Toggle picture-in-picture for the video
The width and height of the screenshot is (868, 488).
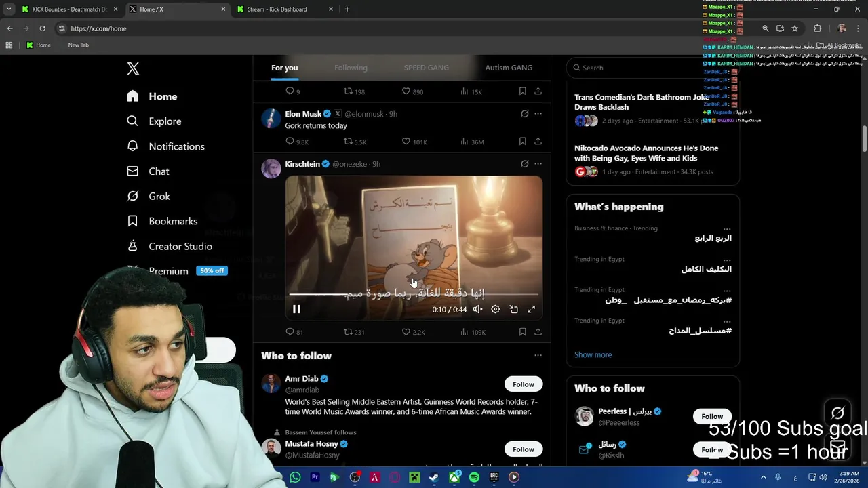(x=513, y=309)
